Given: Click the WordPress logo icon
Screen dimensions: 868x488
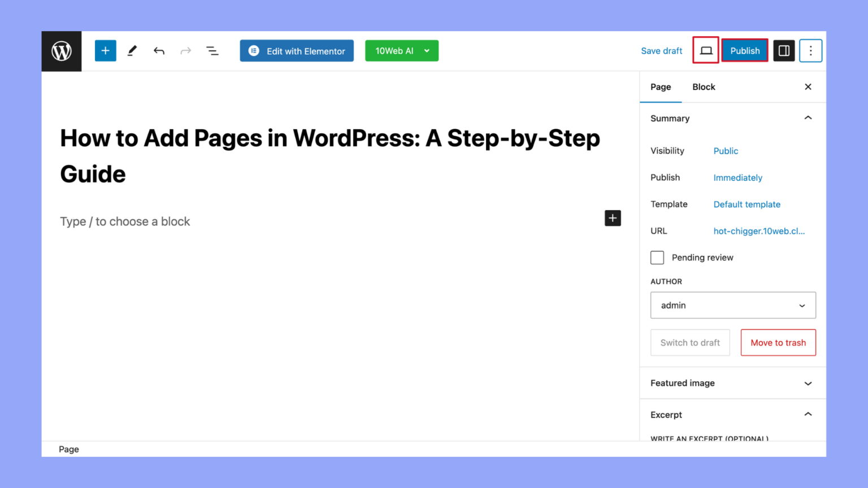Looking at the screenshot, I should tap(61, 51).
